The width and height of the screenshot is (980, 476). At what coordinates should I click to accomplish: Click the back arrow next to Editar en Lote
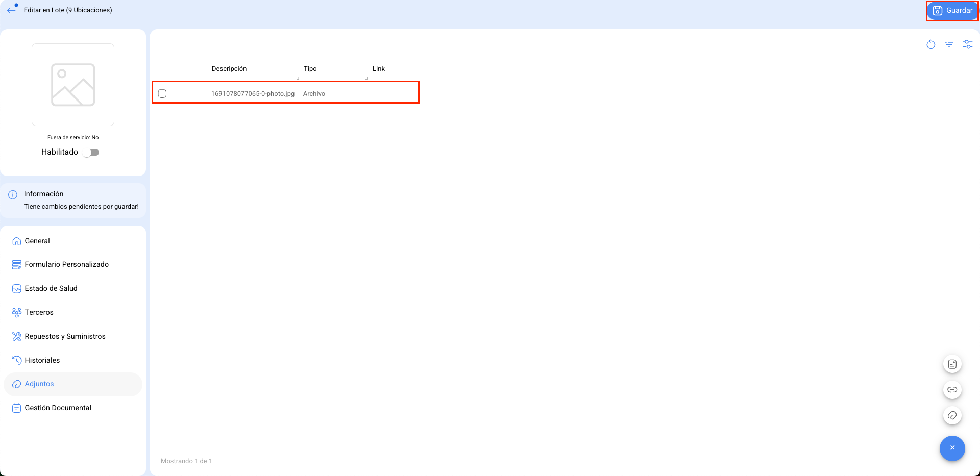11,10
